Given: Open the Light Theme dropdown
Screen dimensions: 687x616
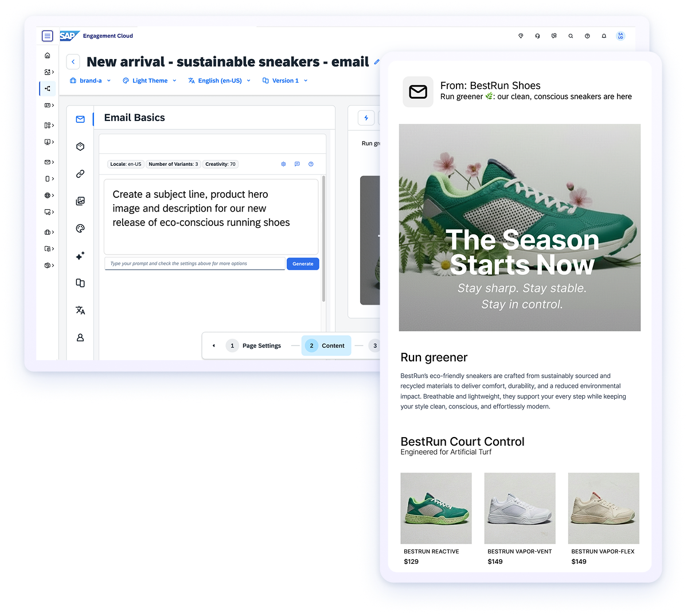Looking at the screenshot, I should (150, 81).
